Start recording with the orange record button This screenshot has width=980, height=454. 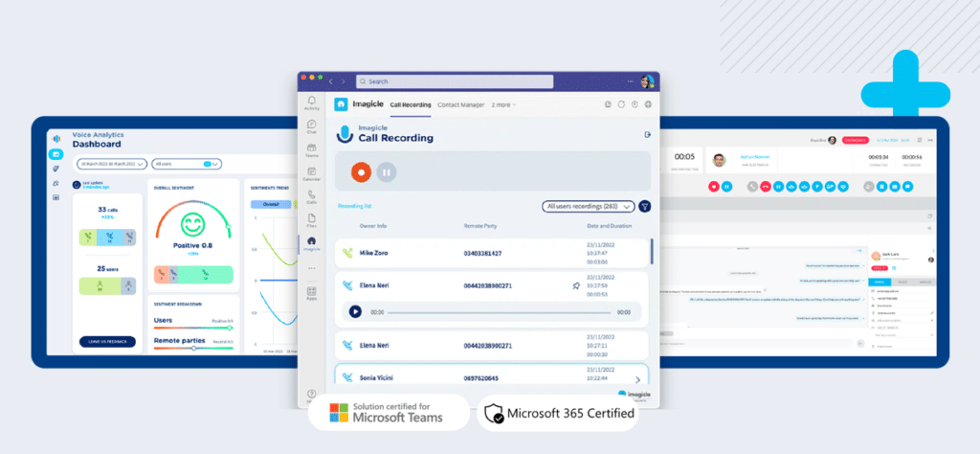[x=361, y=172]
